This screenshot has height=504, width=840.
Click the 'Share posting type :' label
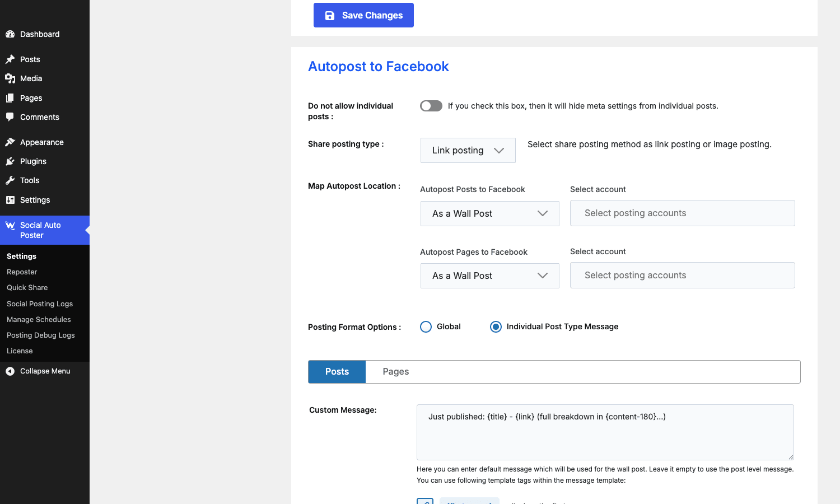coord(346,144)
